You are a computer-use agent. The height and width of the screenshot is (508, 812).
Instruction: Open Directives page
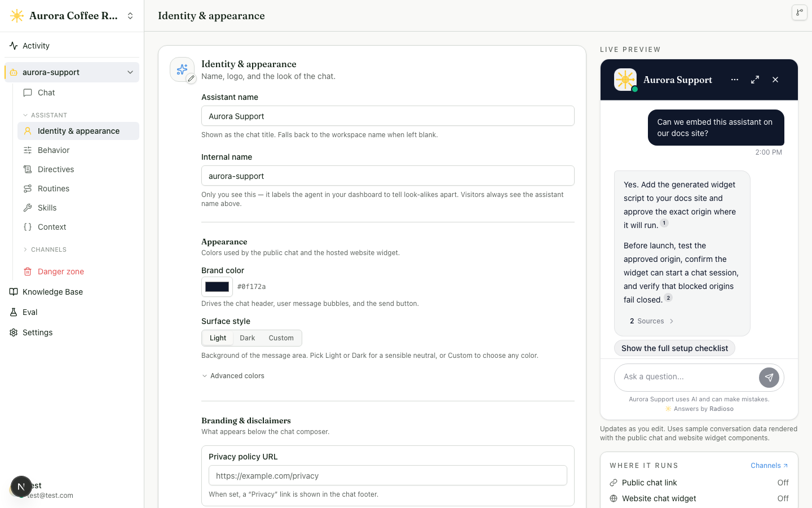point(78,169)
